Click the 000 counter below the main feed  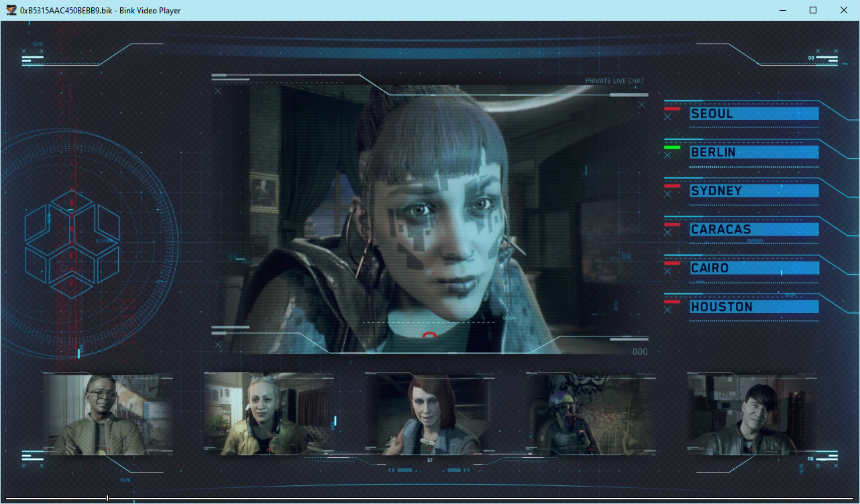click(641, 352)
